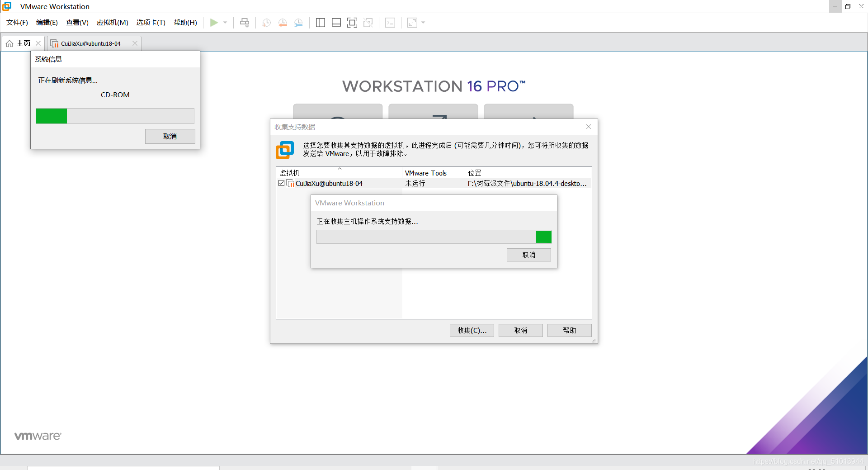Click the VM icon in the list row
Image resolution: width=868 pixels, height=470 pixels.
pyautogui.click(x=291, y=184)
